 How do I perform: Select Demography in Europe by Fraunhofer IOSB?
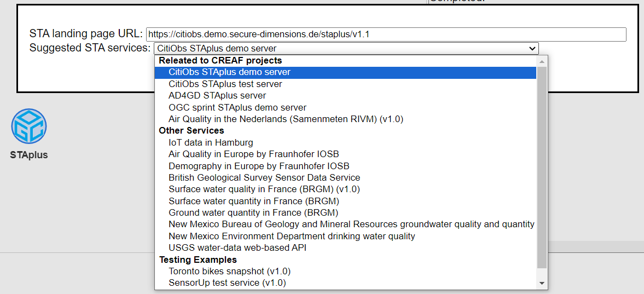[345, 166]
